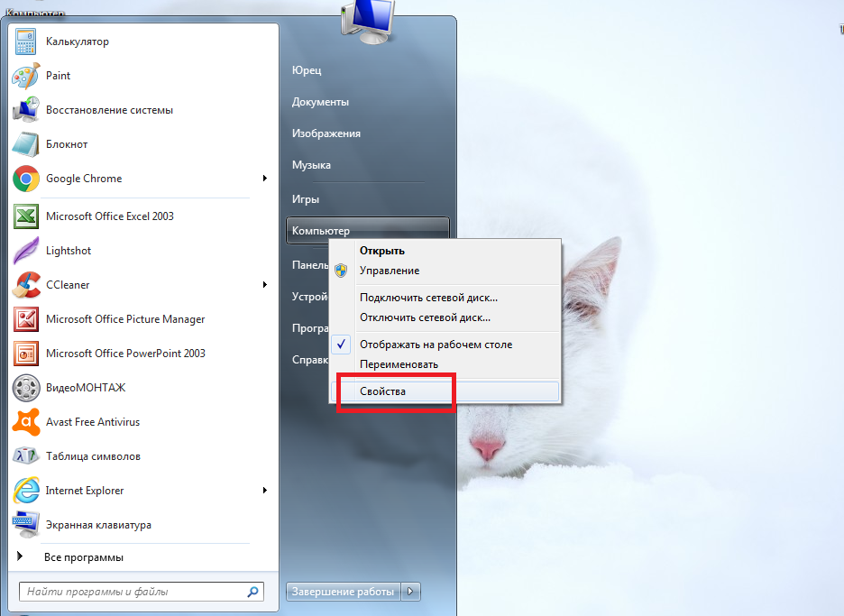Open the Документы link
844x616 pixels.
click(320, 102)
